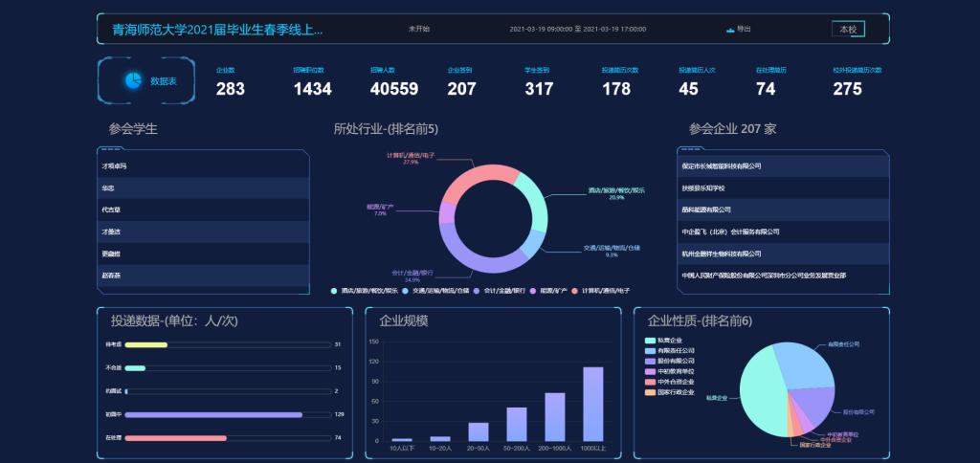
Task: Toggle 酒店/旅游/餐饮/娱乐 legend in industry chart
Action: pos(334,290)
